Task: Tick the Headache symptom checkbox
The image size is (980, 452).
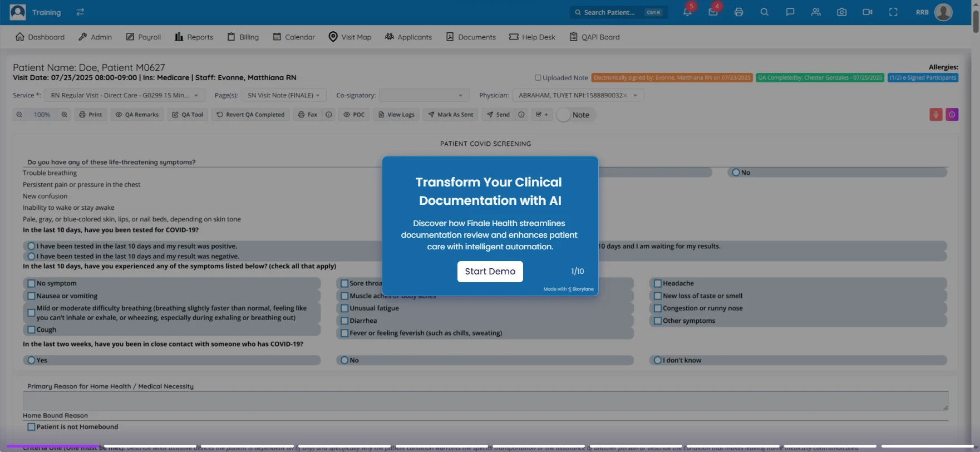Action: (657, 283)
